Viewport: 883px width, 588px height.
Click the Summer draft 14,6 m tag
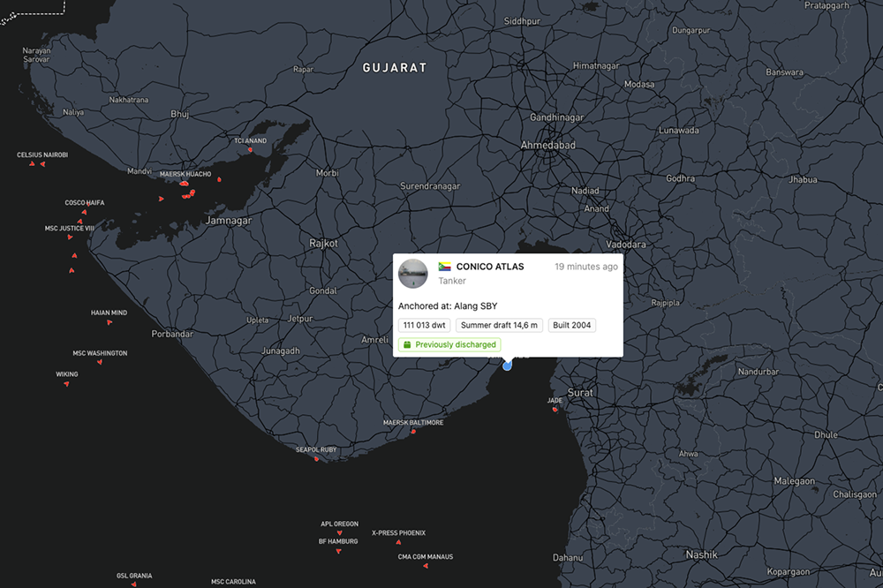(499, 325)
